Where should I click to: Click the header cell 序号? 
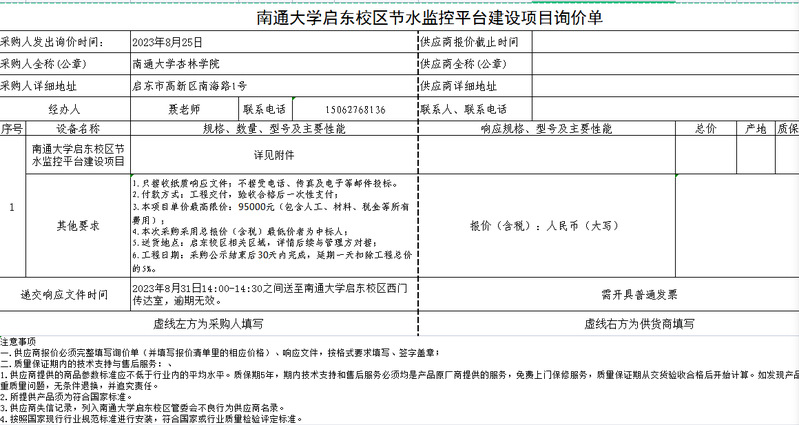click(13, 128)
